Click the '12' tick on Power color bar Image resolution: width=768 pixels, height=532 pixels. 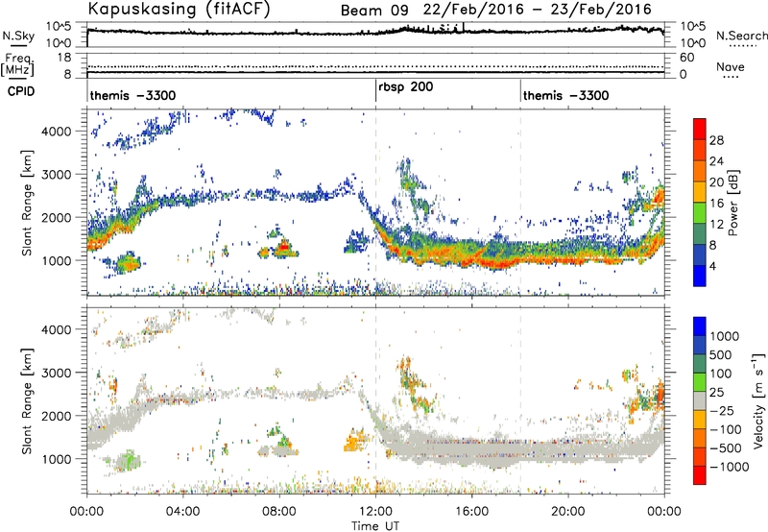716,225
